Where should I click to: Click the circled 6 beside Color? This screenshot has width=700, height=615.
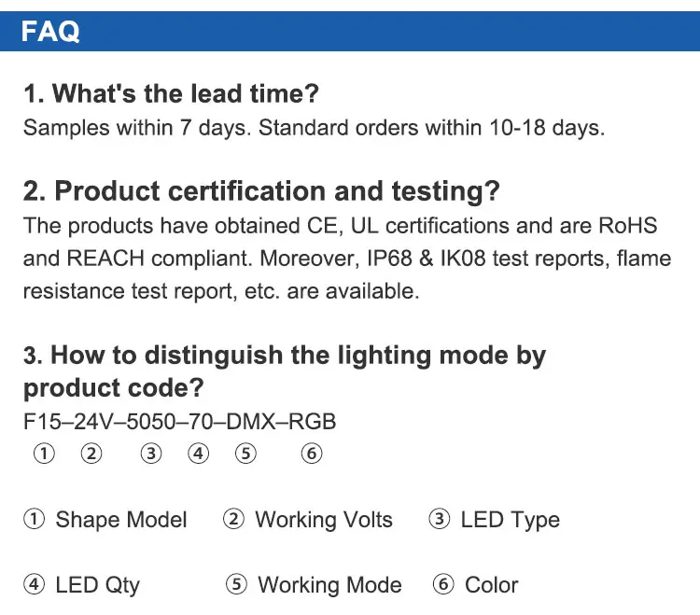pyautogui.click(x=443, y=584)
